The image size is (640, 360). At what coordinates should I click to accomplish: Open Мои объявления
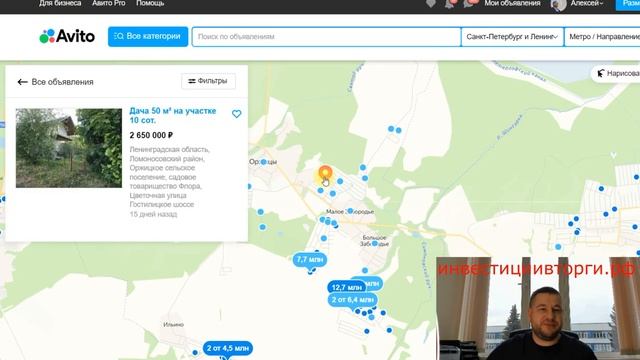coord(512,3)
